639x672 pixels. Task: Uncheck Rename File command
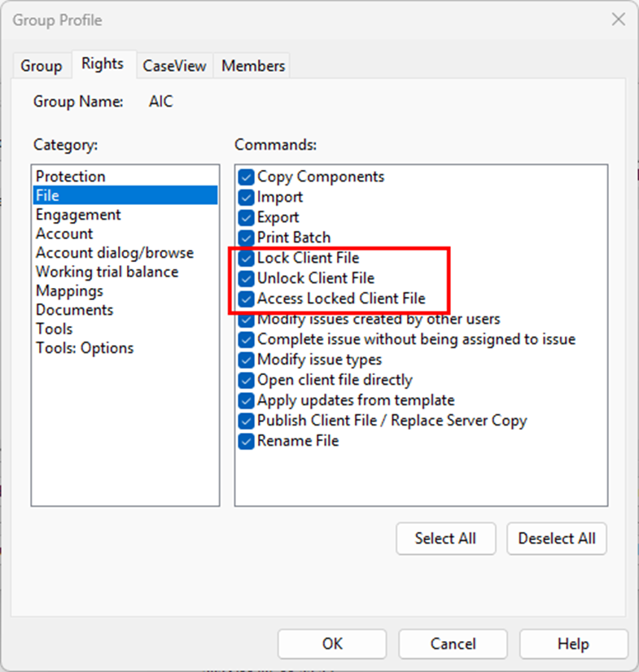247,441
